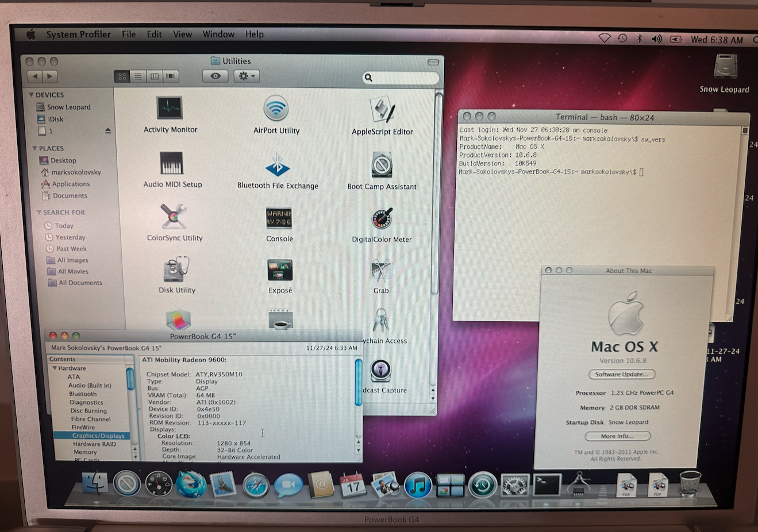
Task: Click More Info button
Action: pos(617,436)
